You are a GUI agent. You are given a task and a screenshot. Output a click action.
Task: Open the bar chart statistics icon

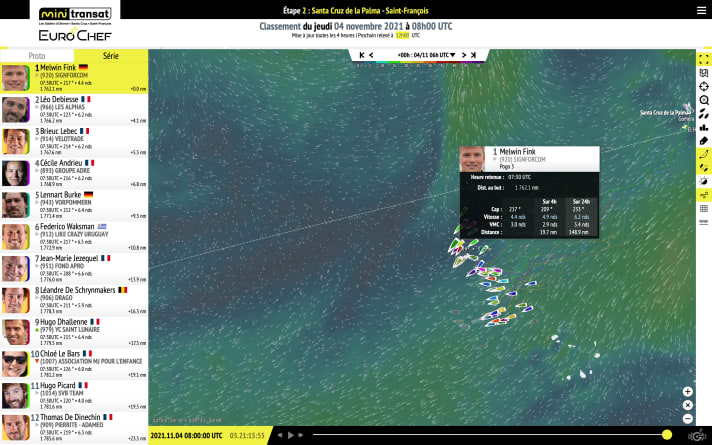[704, 127]
